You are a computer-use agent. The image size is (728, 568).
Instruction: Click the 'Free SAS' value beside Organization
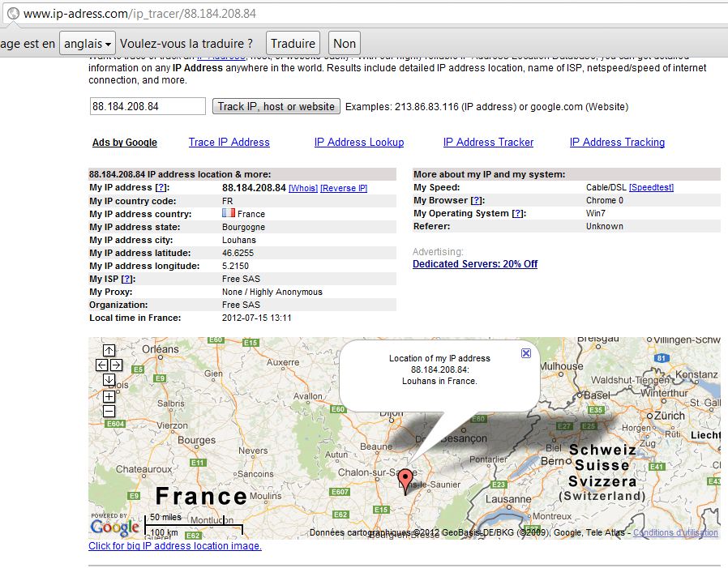point(241,305)
